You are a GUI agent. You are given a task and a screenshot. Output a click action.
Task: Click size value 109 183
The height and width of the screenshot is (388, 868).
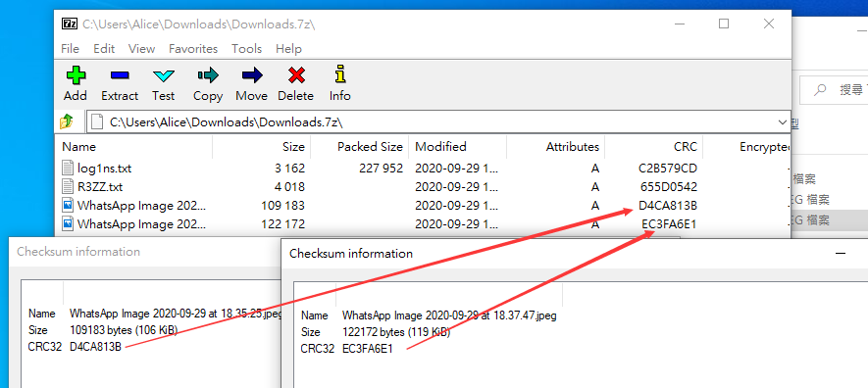[282, 206]
